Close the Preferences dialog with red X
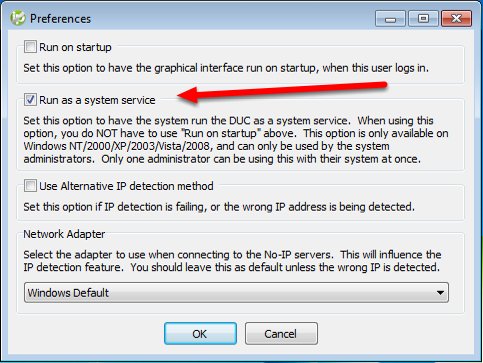 [x=456, y=19]
